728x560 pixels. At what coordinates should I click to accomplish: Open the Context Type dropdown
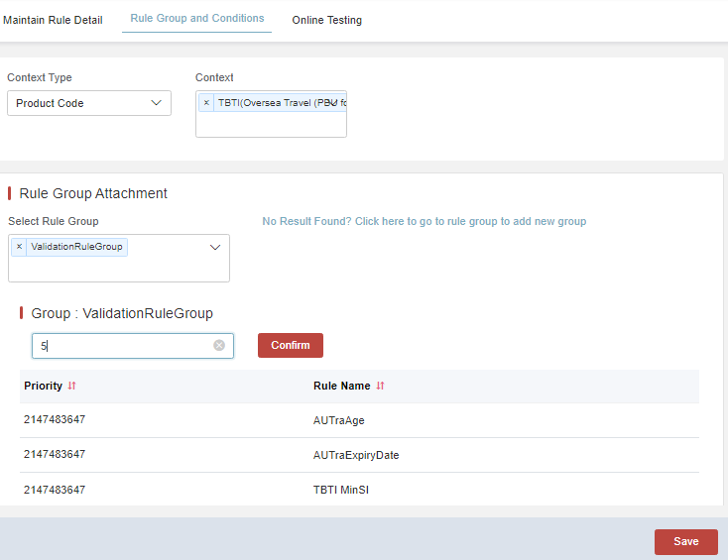coord(89,103)
